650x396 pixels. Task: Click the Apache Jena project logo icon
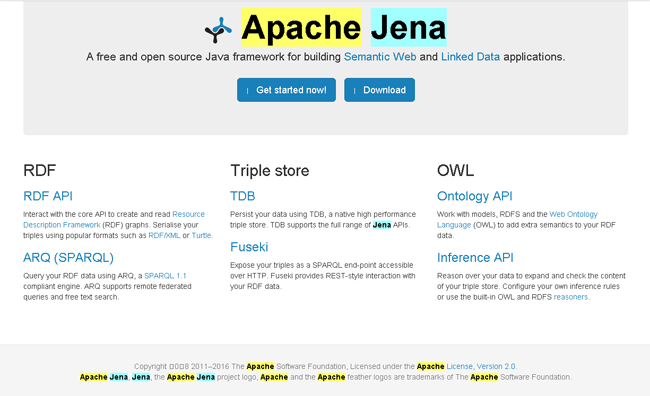click(218, 29)
